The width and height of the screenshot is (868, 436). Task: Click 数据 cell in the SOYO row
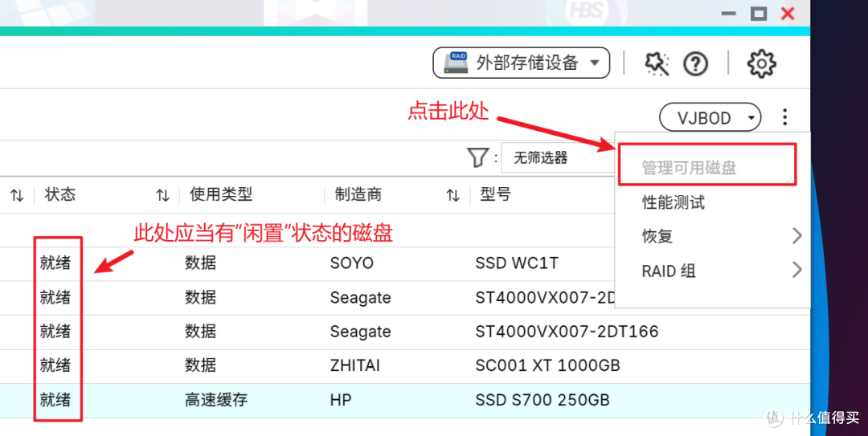tap(200, 263)
